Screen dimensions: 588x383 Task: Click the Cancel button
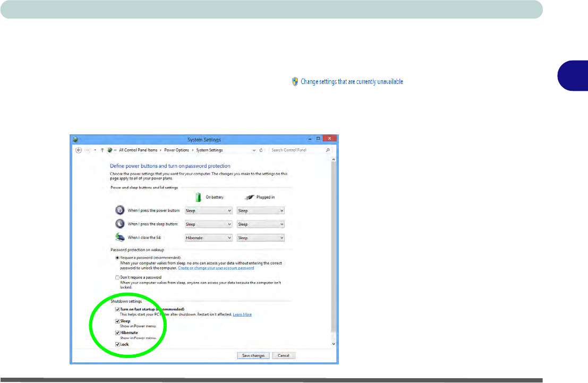click(x=284, y=355)
